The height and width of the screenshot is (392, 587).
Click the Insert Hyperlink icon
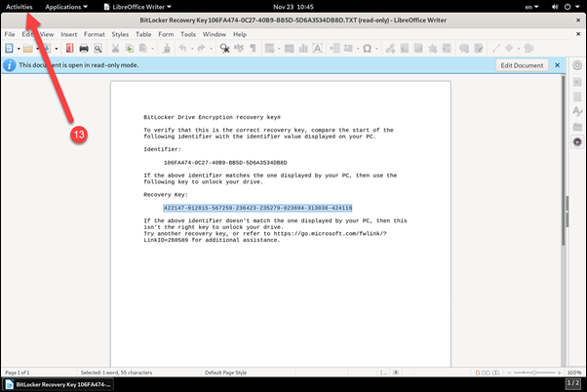tap(390, 49)
